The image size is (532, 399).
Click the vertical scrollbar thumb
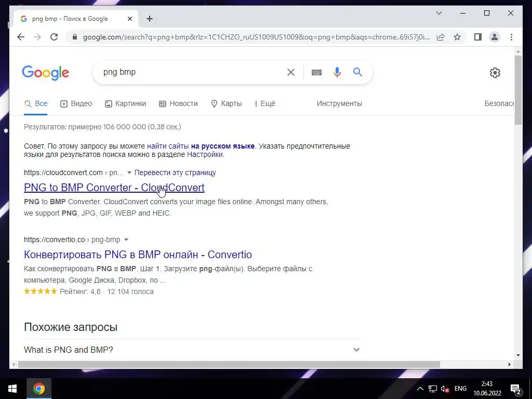coord(518,90)
